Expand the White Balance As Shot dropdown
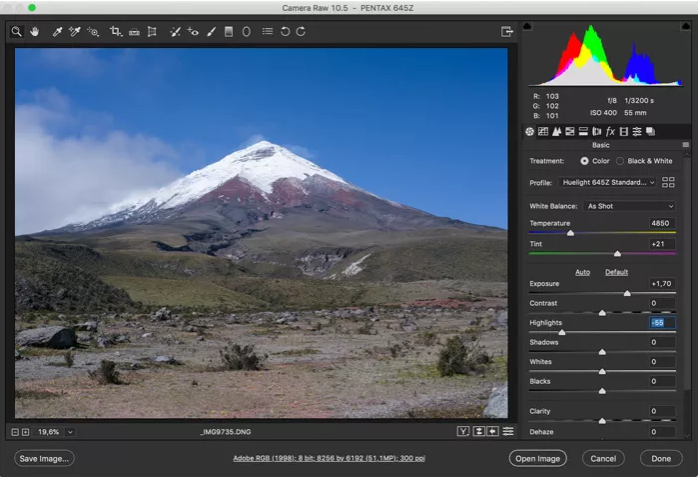The width and height of the screenshot is (699, 478). [629, 206]
